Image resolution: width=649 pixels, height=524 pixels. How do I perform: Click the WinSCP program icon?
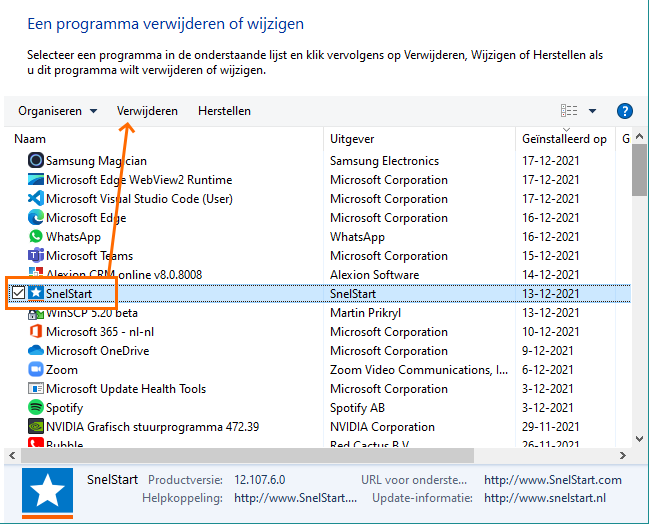pyautogui.click(x=36, y=315)
